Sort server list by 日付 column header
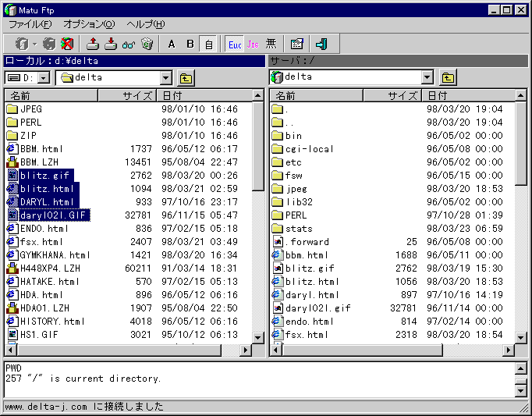This screenshot has width=532, height=416. tap(468, 95)
